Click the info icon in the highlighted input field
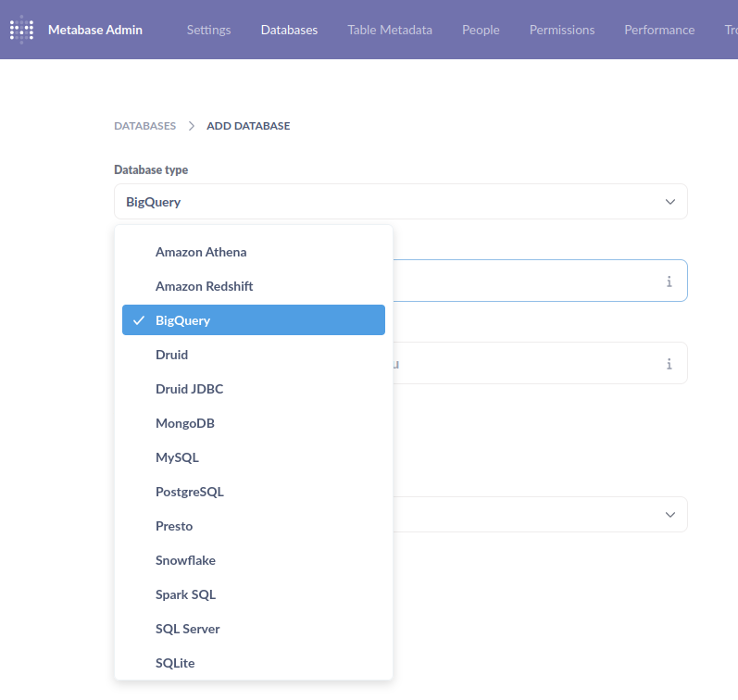Viewport: 738px width, 700px height. [669, 281]
